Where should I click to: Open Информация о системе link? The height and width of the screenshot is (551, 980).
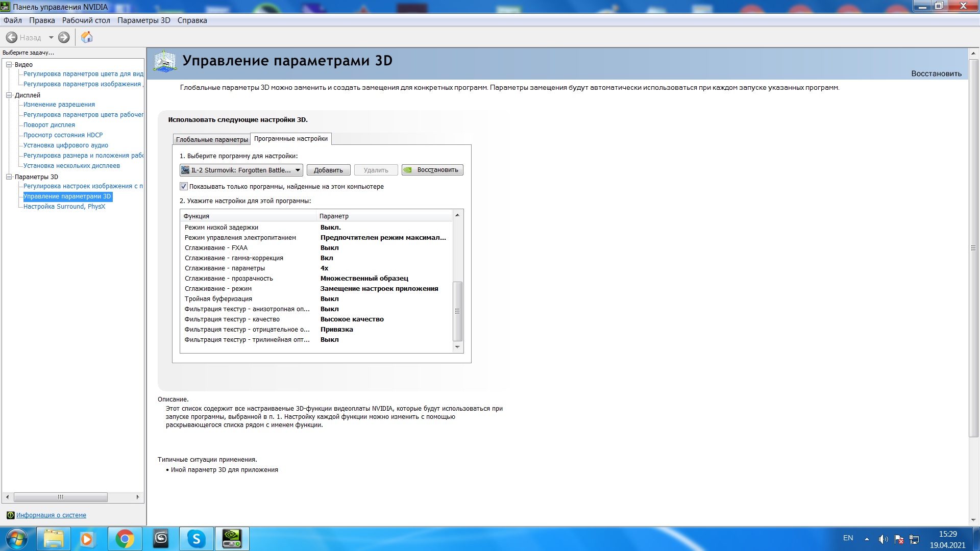(x=51, y=515)
